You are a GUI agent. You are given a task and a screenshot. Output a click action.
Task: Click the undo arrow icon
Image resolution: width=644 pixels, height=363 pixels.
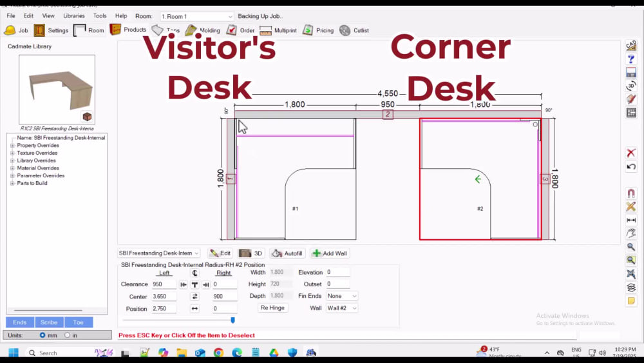(631, 166)
